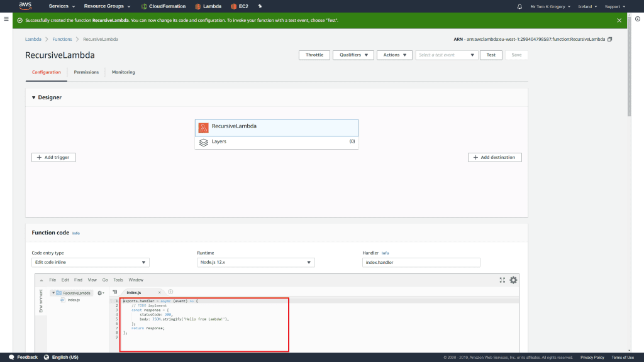Open the info panel icon at right edge

coord(637,19)
